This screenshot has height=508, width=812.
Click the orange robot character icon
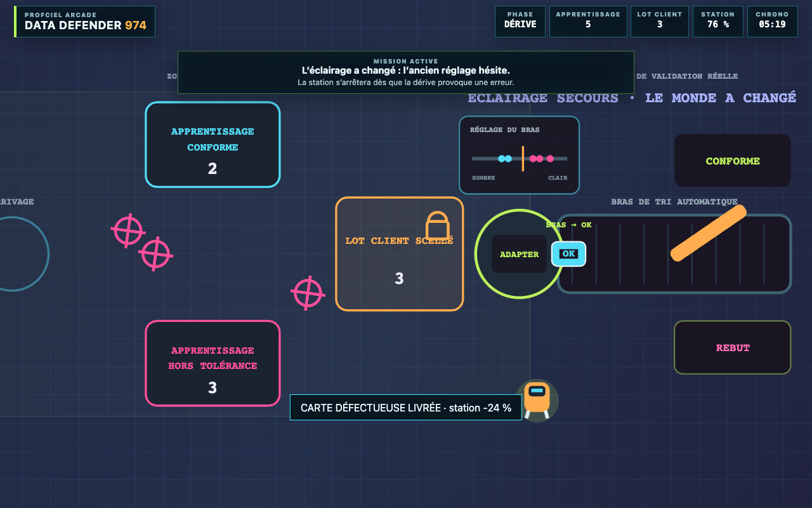click(x=537, y=400)
